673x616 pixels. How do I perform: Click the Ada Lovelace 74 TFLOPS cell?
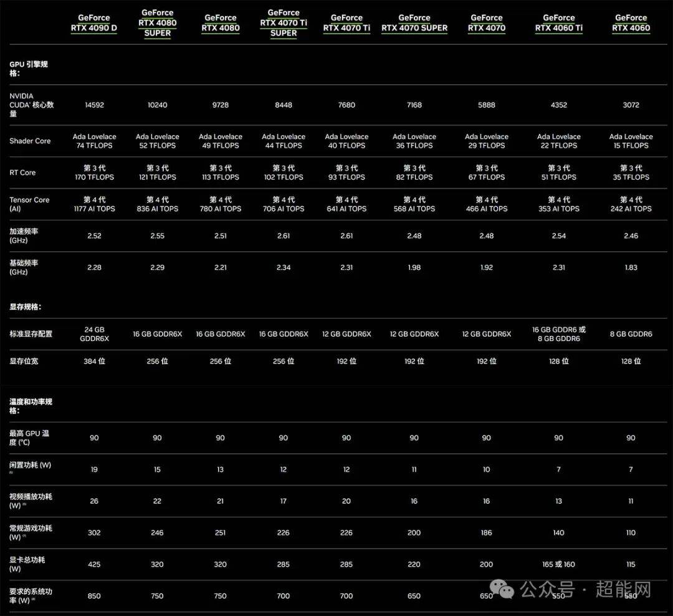click(95, 141)
